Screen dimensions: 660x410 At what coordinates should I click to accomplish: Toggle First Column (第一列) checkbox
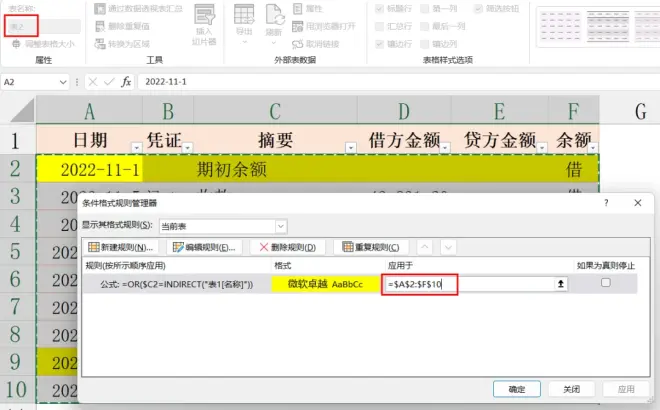click(425, 8)
